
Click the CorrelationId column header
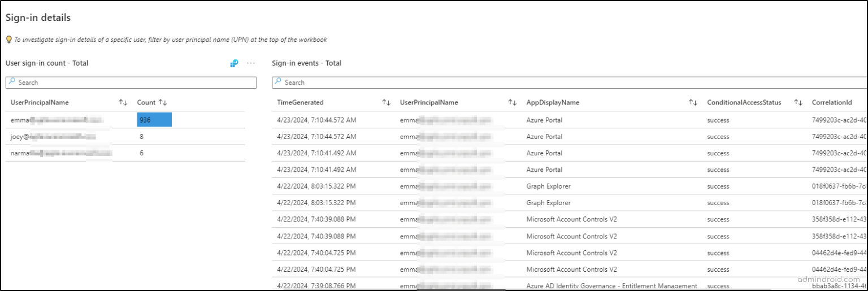point(832,102)
